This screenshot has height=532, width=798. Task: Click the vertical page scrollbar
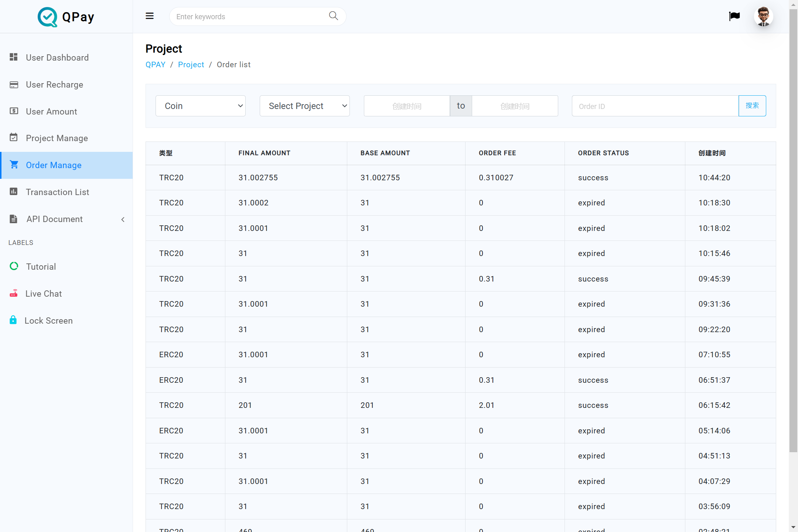(x=793, y=229)
